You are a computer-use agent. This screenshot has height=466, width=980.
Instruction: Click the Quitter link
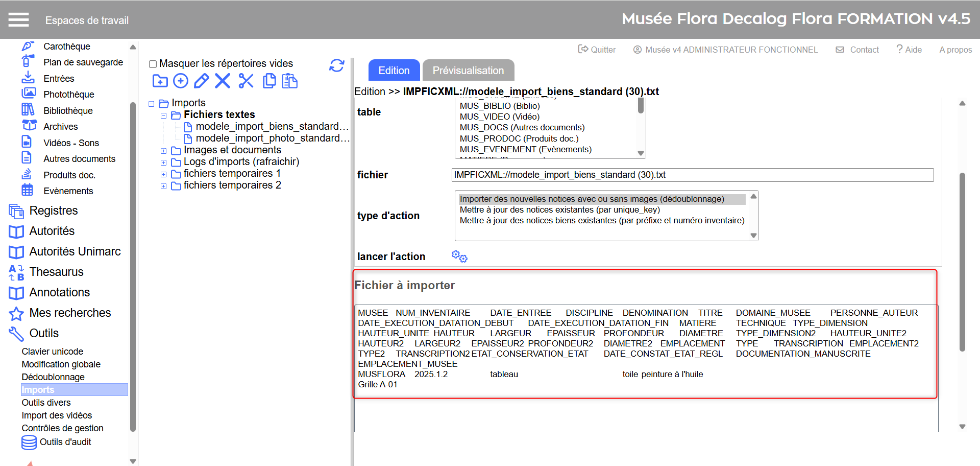tap(597, 50)
